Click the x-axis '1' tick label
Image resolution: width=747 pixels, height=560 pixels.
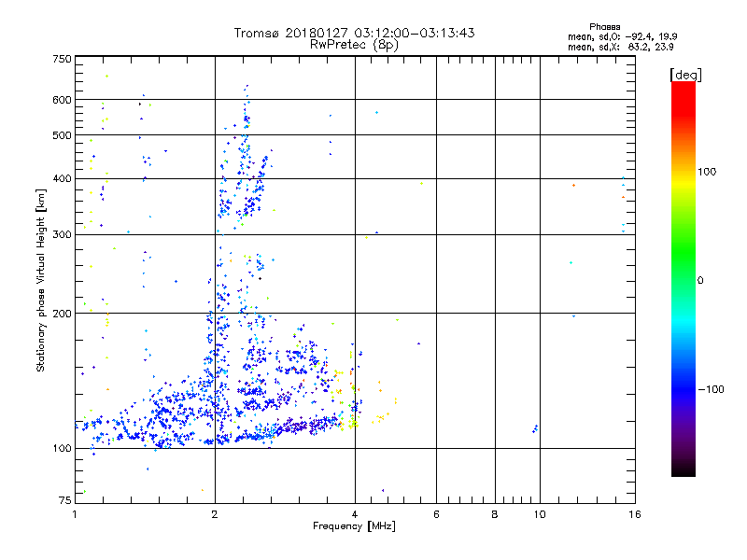(x=75, y=514)
